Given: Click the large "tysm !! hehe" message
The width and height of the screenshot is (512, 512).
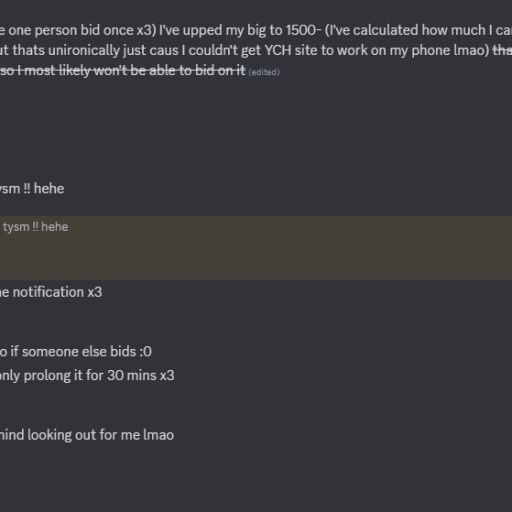Looking at the screenshot, I should coord(32,189).
